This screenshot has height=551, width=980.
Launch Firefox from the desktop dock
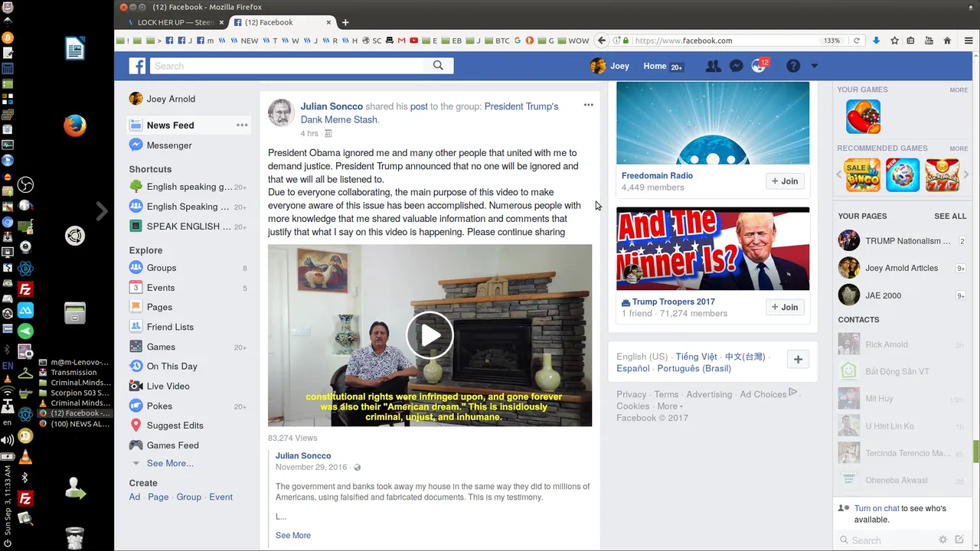click(x=74, y=125)
